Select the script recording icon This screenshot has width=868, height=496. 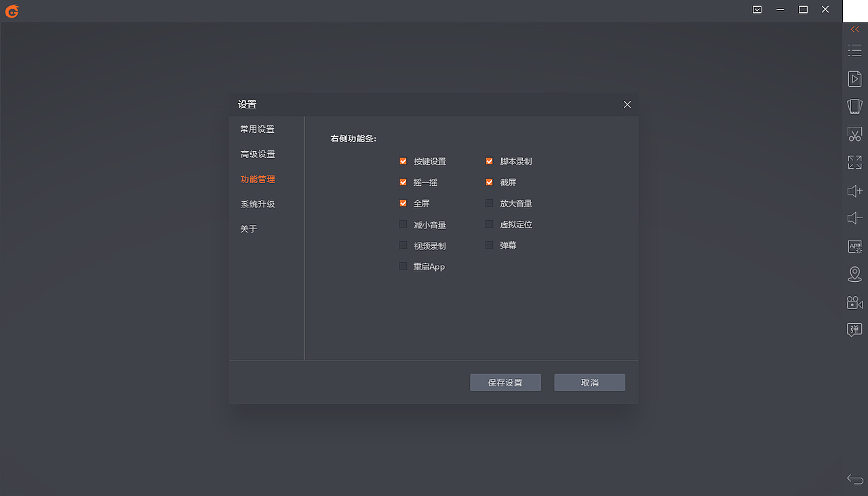pos(854,78)
